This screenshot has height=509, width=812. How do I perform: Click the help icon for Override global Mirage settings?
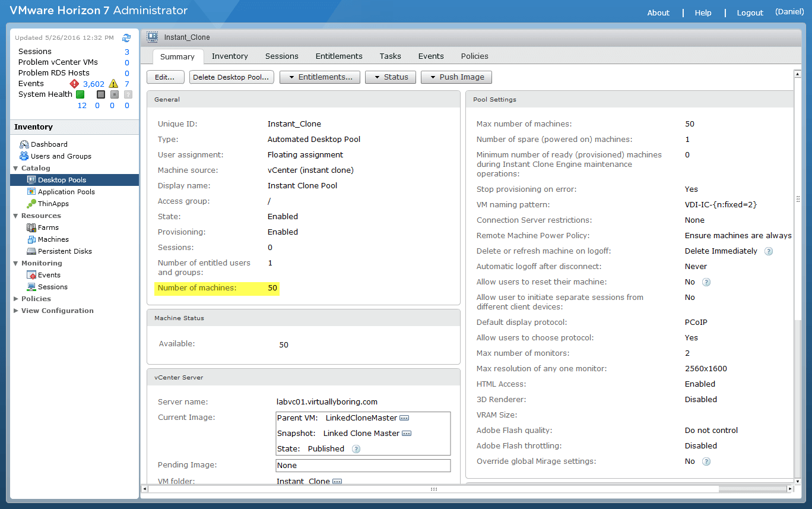(x=706, y=461)
